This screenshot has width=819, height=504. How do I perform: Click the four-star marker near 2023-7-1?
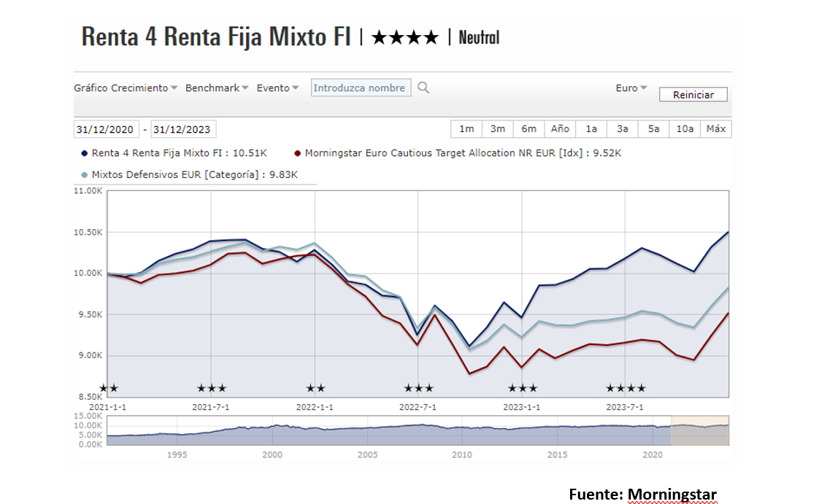pos(626,388)
